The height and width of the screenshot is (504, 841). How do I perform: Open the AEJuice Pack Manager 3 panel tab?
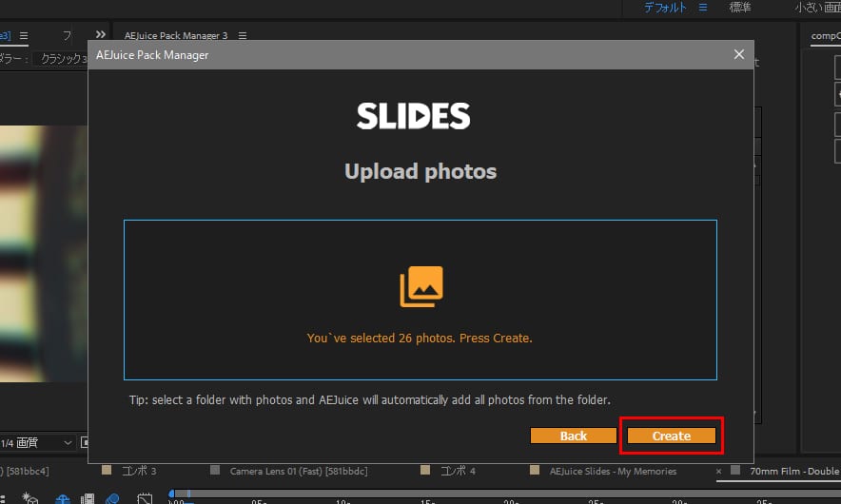coord(176,35)
